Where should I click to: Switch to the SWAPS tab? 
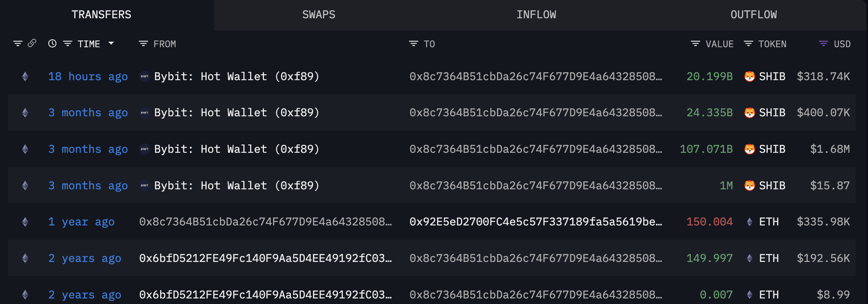pos(319,15)
